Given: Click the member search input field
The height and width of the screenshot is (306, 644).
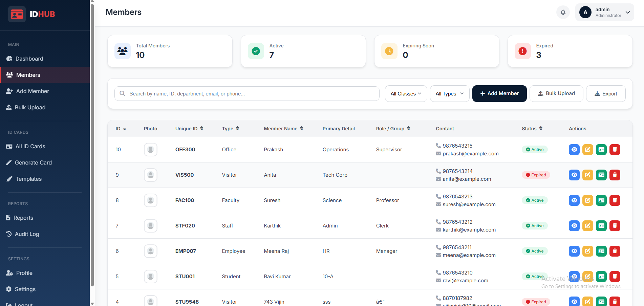Looking at the screenshot, I should pyautogui.click(x=251, y=94).
